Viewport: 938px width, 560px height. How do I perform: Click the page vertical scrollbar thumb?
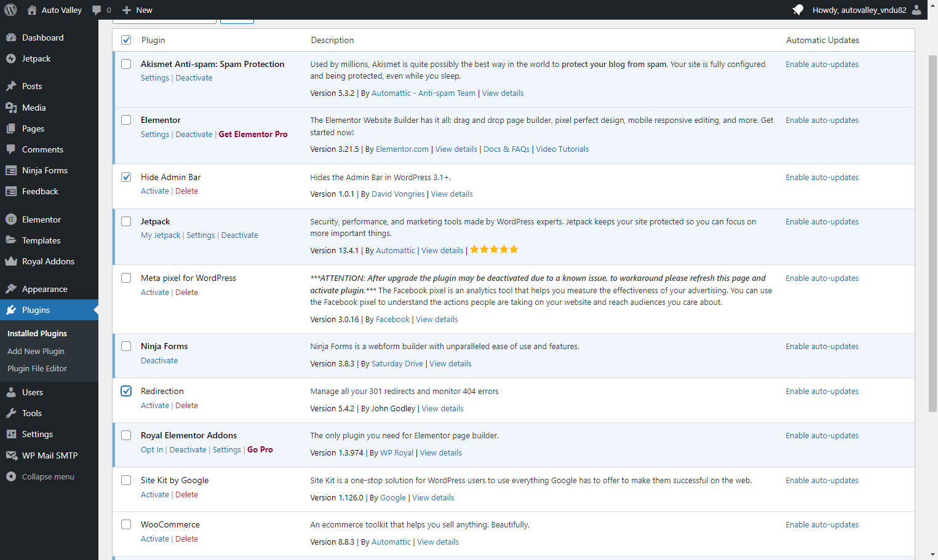932,234
